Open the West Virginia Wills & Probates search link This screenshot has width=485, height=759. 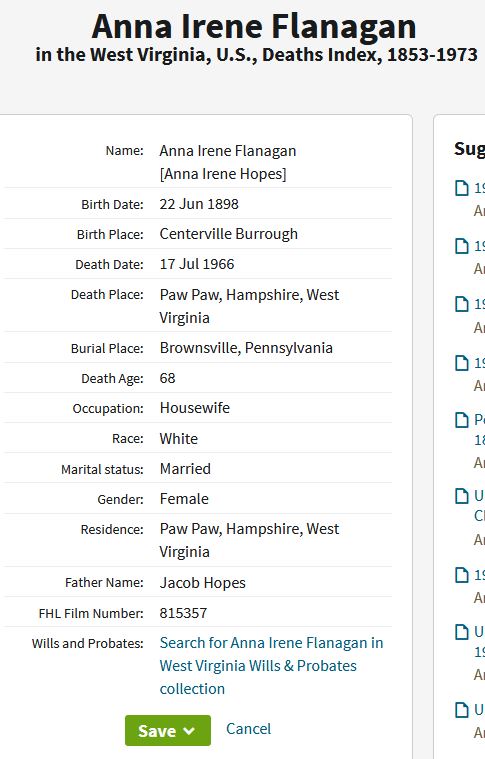pos(272,666)
